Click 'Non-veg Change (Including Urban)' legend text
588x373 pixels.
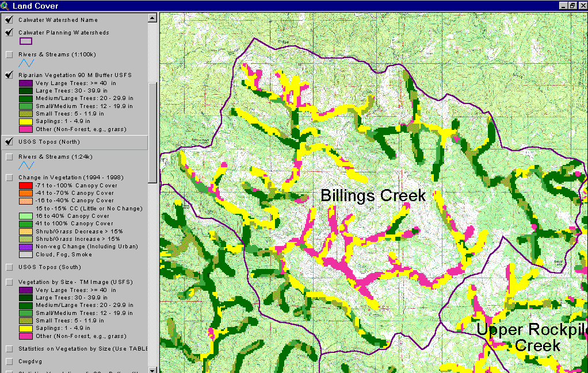87,247
